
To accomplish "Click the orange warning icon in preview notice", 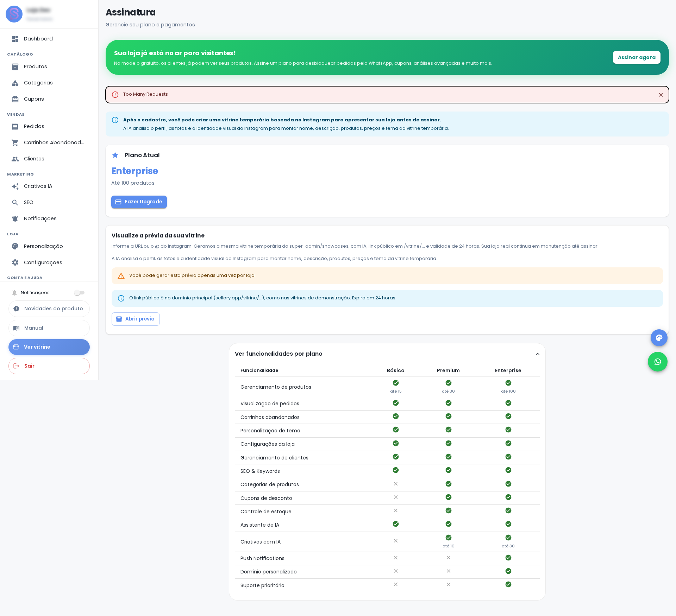I will [x=121, y=276].
